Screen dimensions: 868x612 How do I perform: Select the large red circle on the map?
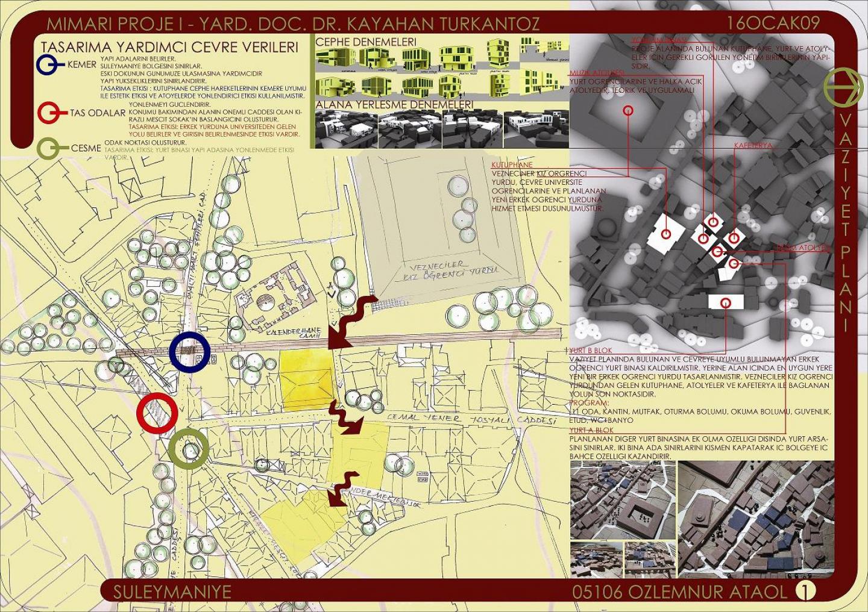157,413
